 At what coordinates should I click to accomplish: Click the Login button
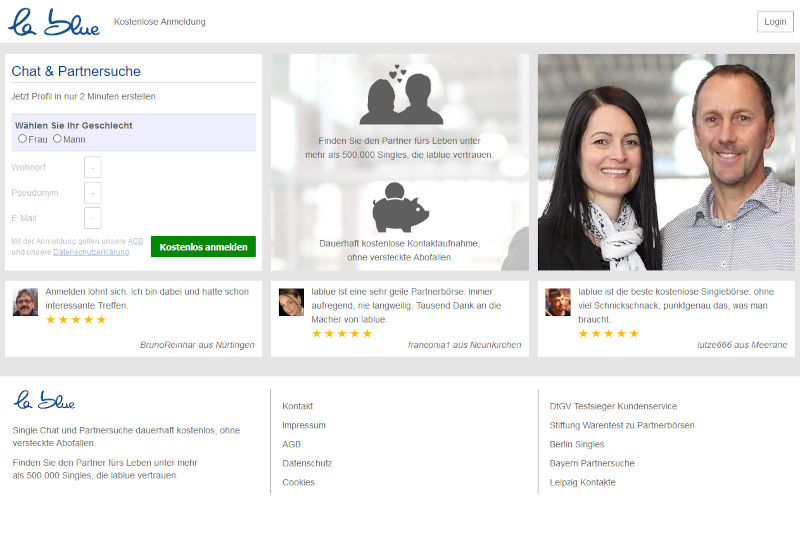coord(775,22)
